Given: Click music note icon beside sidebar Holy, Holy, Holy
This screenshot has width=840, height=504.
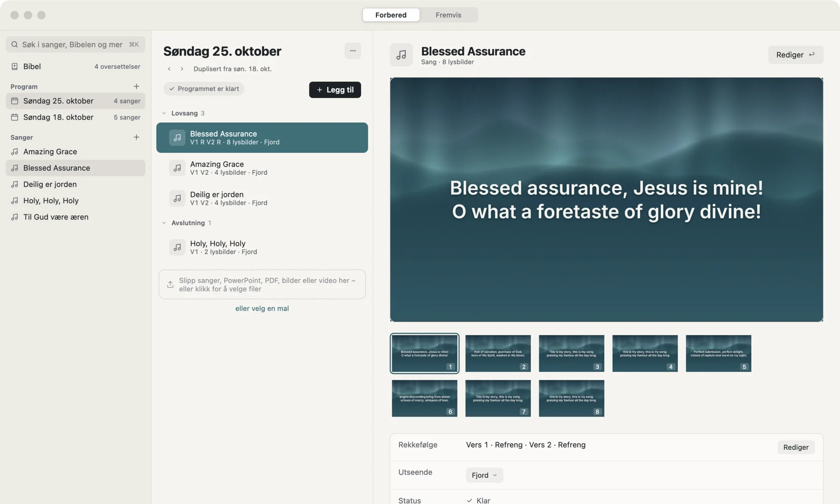Looking at the screenshot, I should (15, 201).
